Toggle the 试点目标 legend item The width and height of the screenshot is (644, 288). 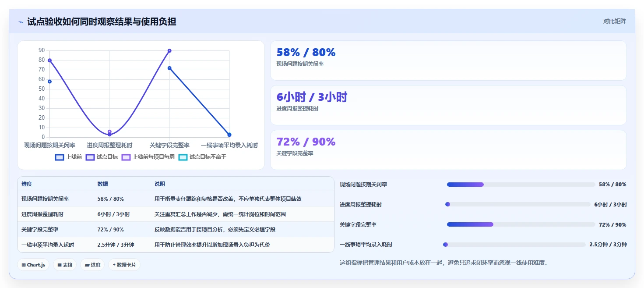coord(102,157)
